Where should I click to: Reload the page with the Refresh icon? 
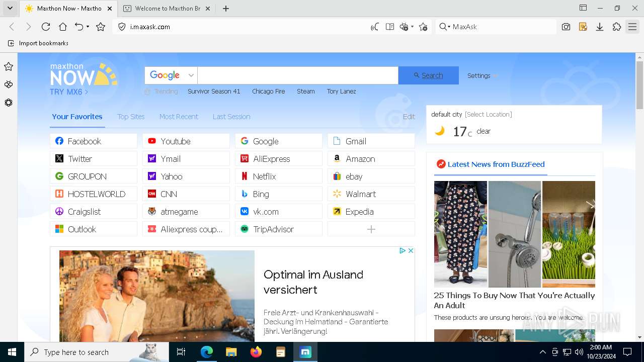[46, 27]
